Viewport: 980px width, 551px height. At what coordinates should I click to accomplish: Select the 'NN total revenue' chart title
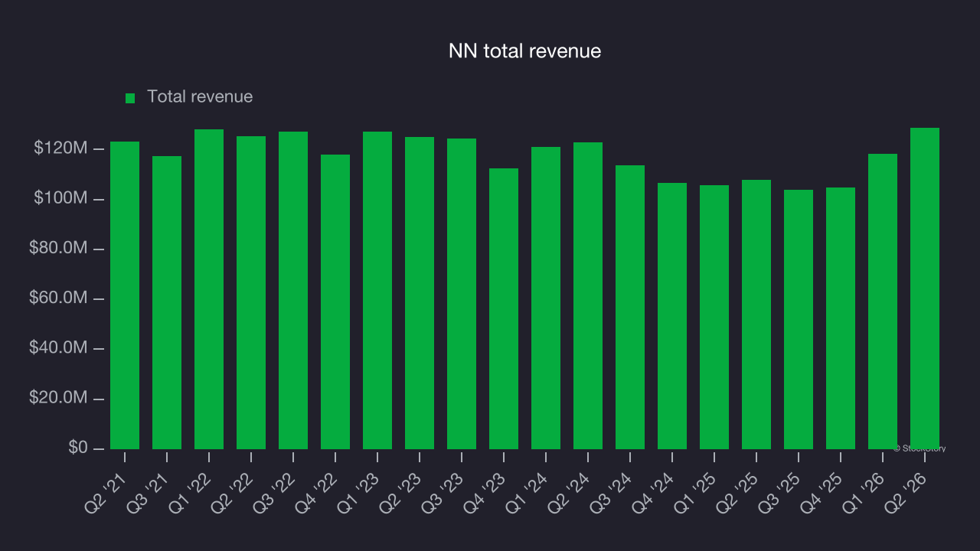(524, 51)
